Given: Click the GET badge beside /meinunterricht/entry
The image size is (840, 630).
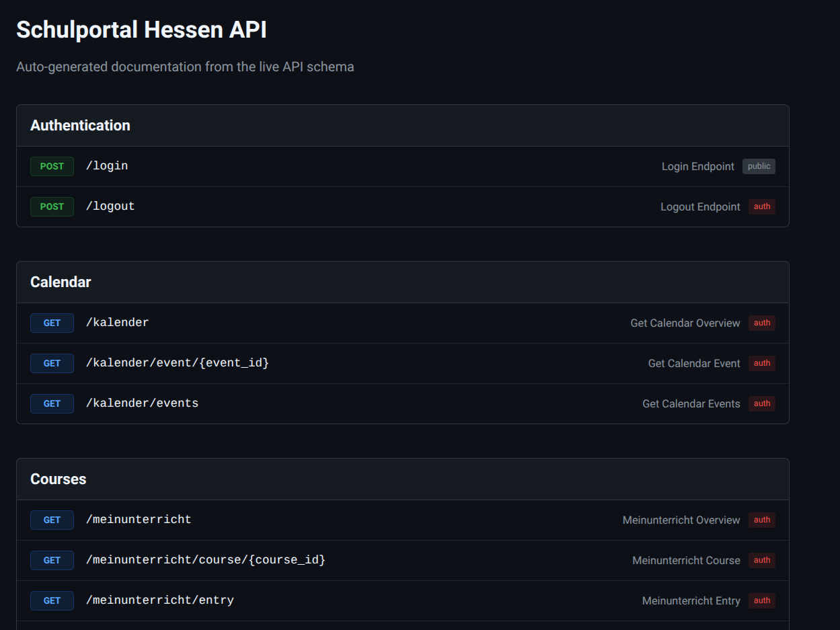Looking at the screenshot, I should tap(52, 600).
